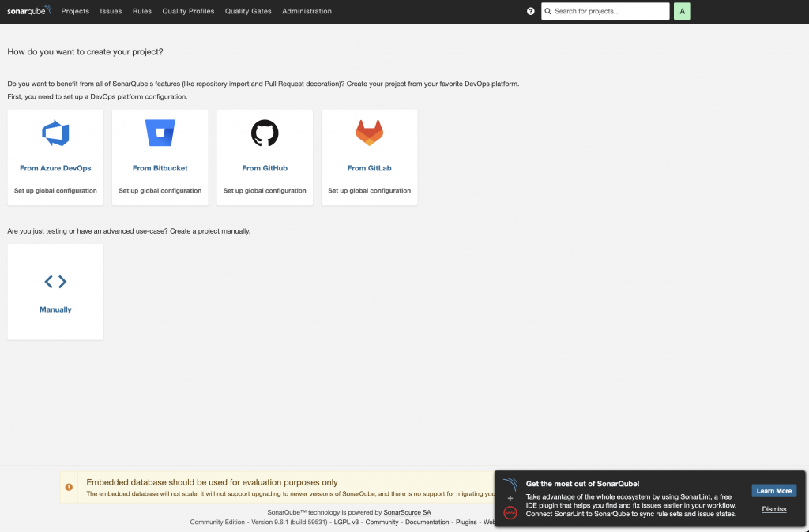Image resolution: width=809 pixels, height=532 pixels.
Task: Open the LGPL v3 link
Action: pyautogui.click(x=346, y=523)
